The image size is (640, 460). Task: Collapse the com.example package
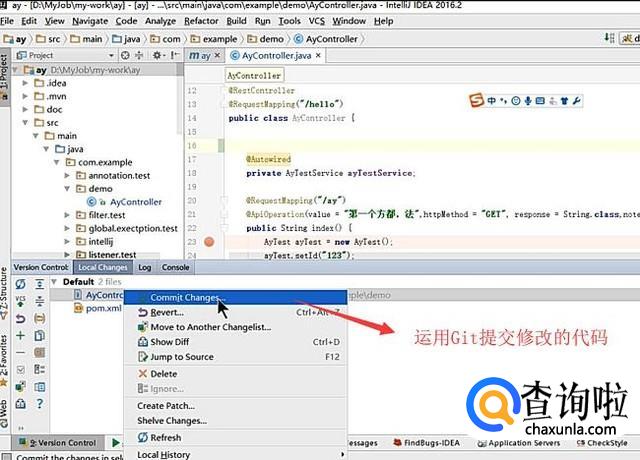click(x=57, y=162)
